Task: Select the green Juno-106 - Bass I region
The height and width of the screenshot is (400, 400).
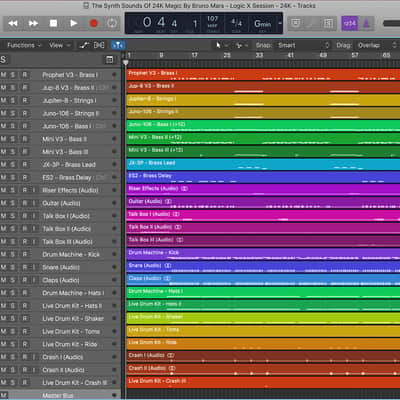Action: coord(263,126)
